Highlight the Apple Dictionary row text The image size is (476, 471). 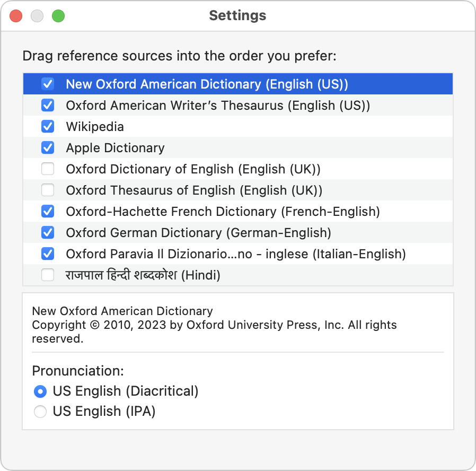[x=115, y=148]
